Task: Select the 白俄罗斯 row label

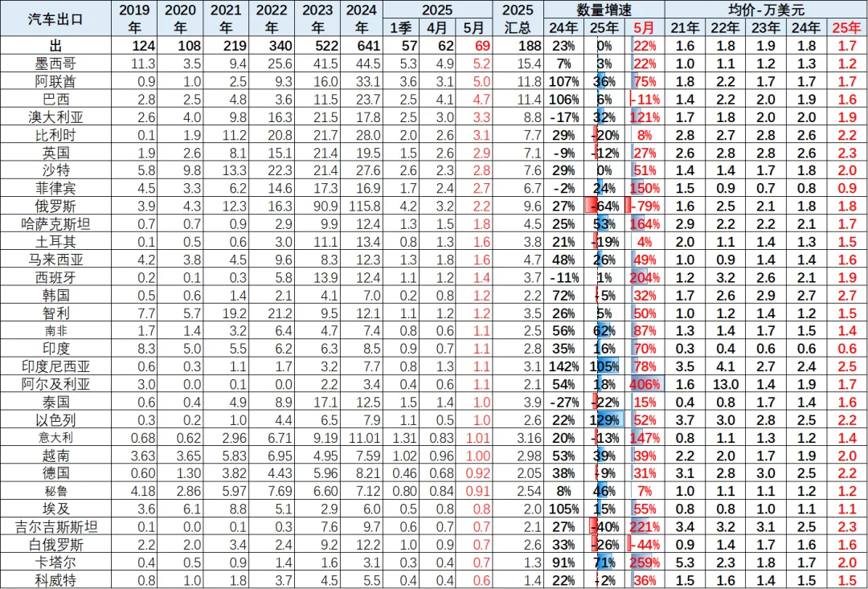Action: (x=55, y=546)
